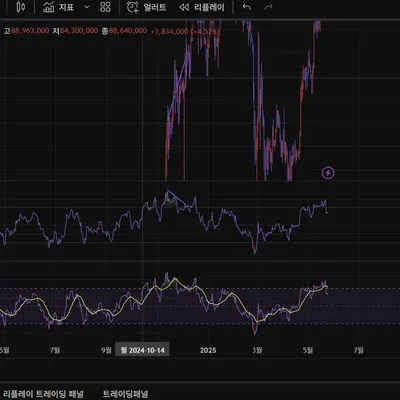Screen dimensions: 400x400
Task: Expand the dropdown arrow next to 지표
Action: coord(87,7)
